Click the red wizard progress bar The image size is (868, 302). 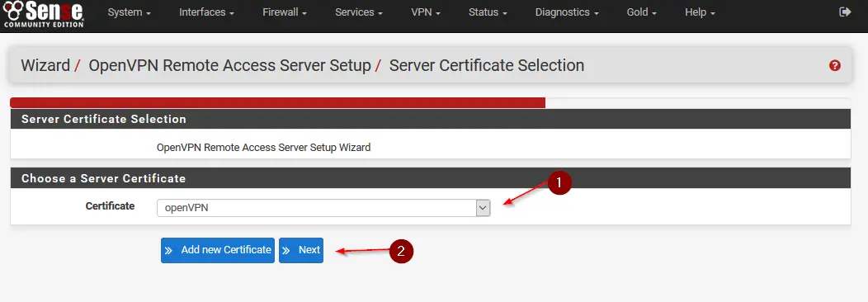coord(278,103)
